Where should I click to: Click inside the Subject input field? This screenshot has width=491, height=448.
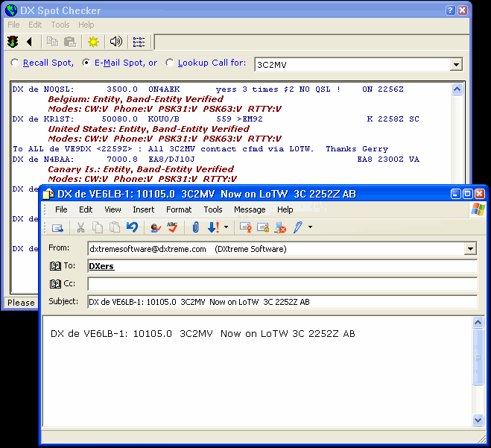click(x=282, y=302)
